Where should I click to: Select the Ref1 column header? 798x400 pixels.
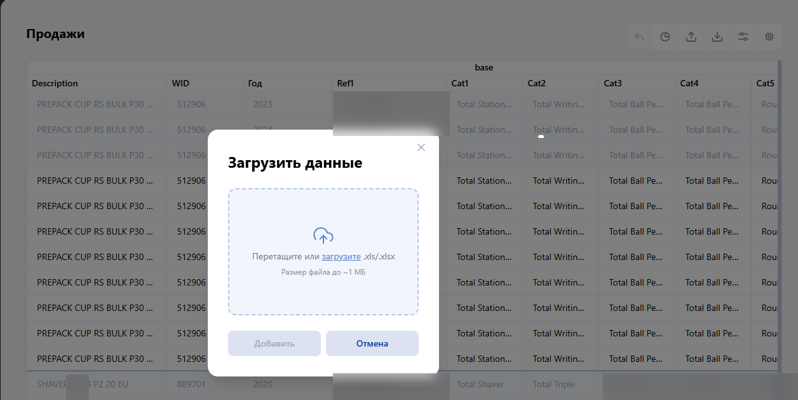click(x=389, y=83)
